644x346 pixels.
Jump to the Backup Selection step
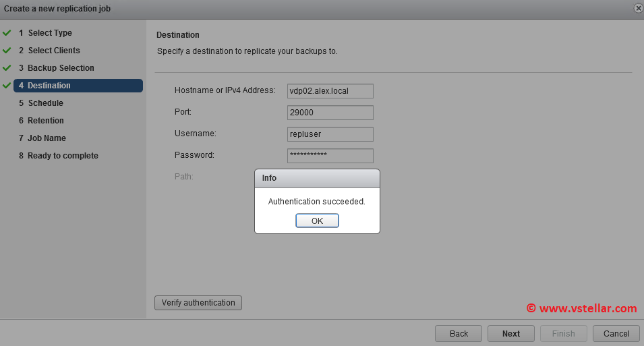[60, 68]
